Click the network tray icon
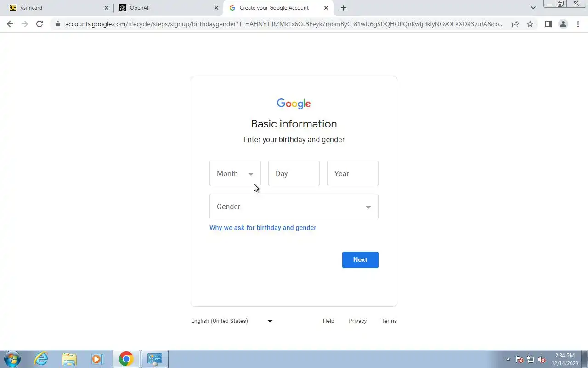Image resolution: width=588 pixels, height=368 pixels. [531, 360]
